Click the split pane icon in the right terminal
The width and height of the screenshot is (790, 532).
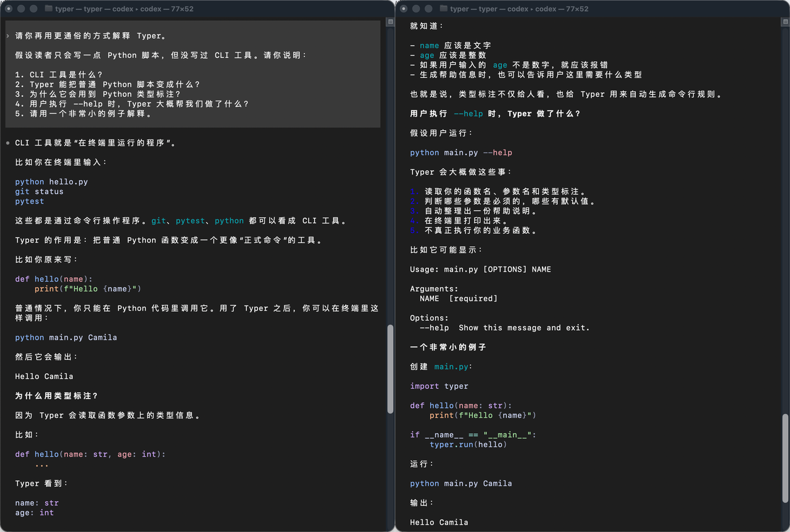[x=785, y=22]
